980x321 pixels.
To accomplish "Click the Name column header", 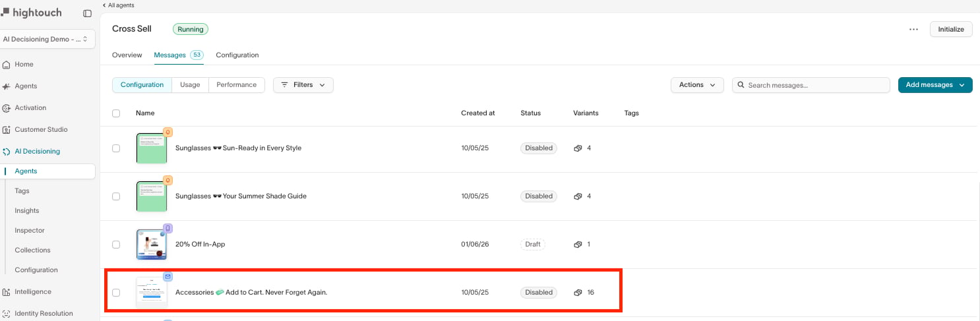I will 145,113.
